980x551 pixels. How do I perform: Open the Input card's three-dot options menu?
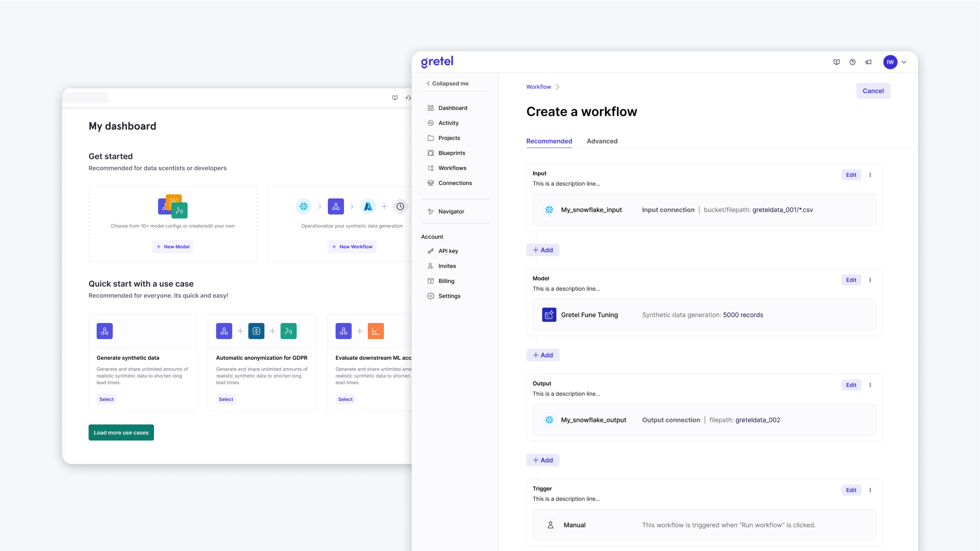(x=870, y=175)
